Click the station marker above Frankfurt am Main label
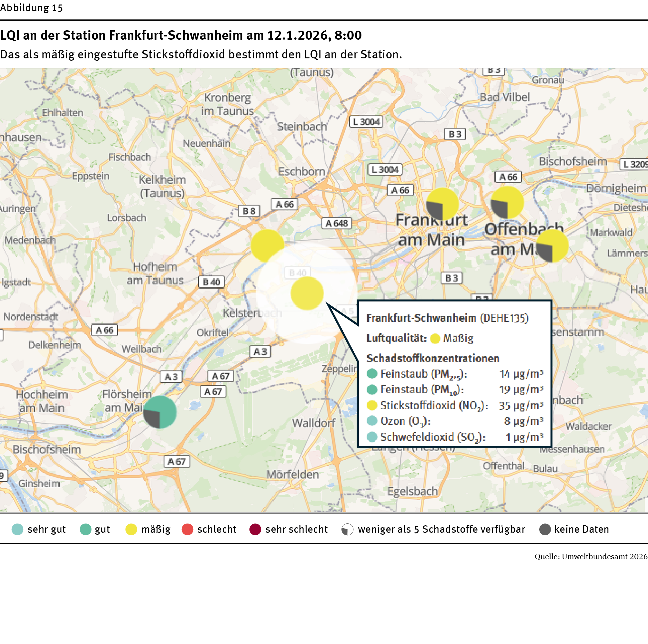The height and width of the screenshot is (644, 648). pos(442,204)
